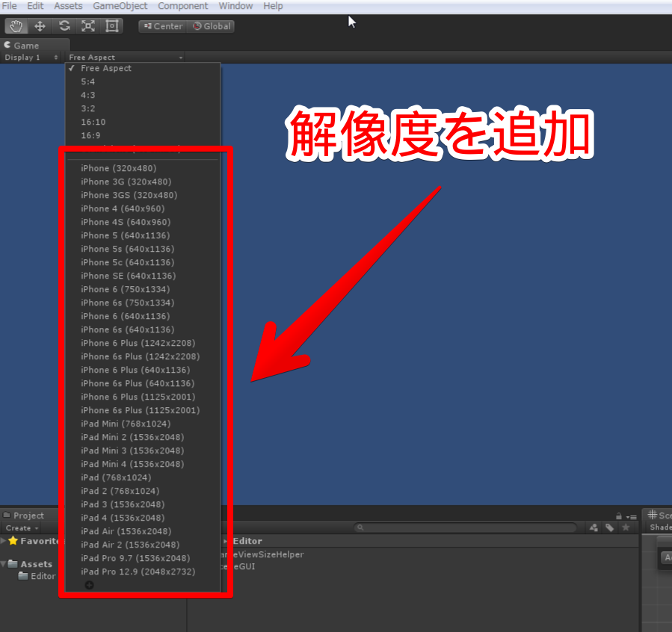This screenshot has height=632, width=672.
Task: Click the plus icon to add resolution
Action: pos(89,585)
